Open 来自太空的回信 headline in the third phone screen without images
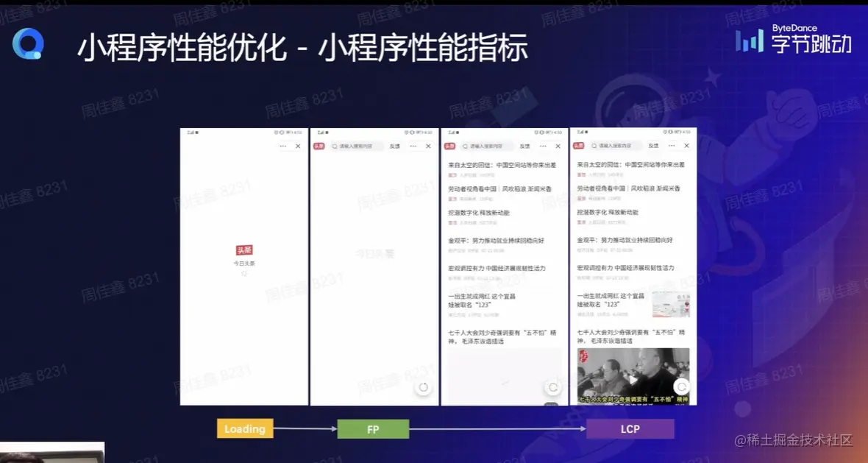 (502, 165)
